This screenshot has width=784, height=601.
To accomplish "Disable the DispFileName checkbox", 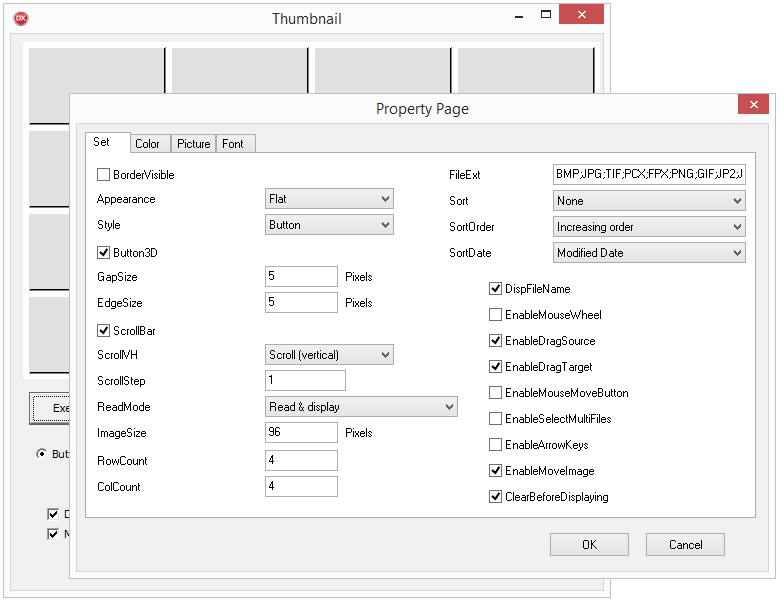I will click(496, 289).
